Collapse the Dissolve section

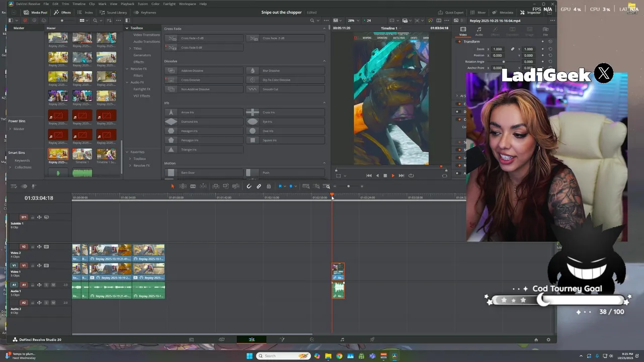(324, 61)
